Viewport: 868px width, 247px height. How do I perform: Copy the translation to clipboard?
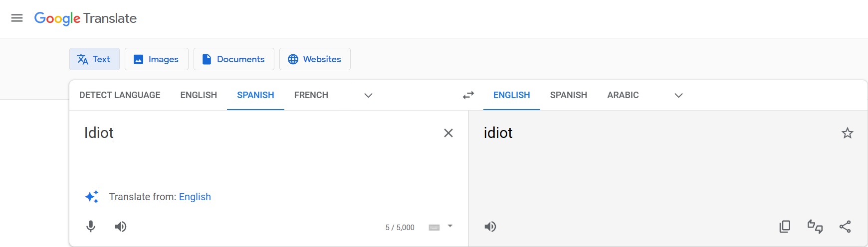pyautogui.click(x=785, y=227)
